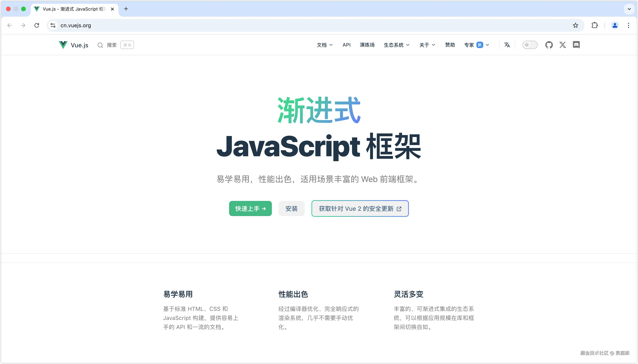This screenshot has width=638, height=364.
Task: Click the language translation icon
Action: pos(507,45)
